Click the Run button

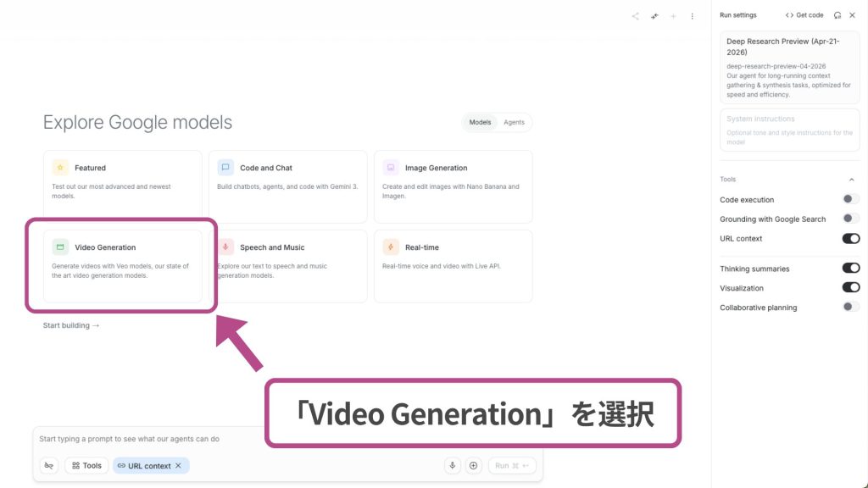coord(512,466)
